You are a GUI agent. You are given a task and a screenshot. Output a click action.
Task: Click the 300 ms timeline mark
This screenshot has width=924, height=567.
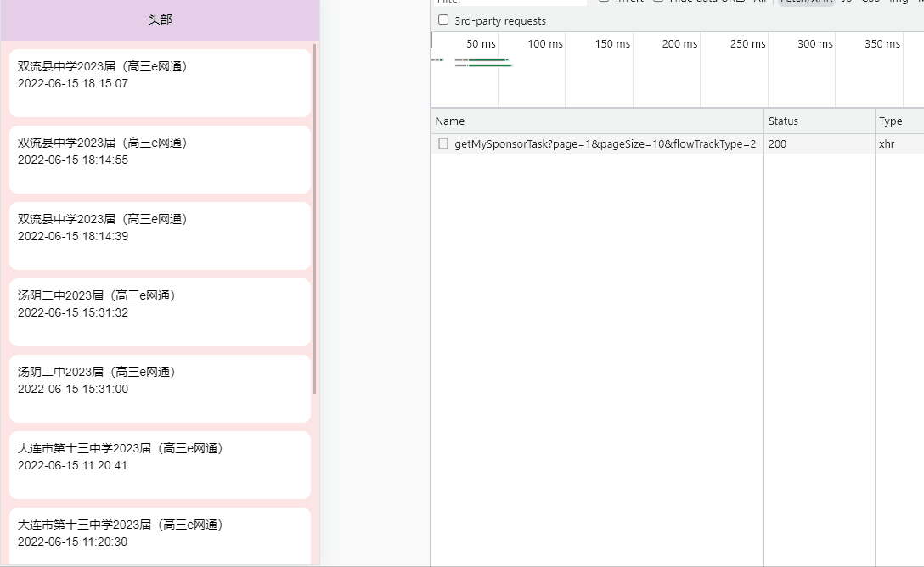coord(815,43)
